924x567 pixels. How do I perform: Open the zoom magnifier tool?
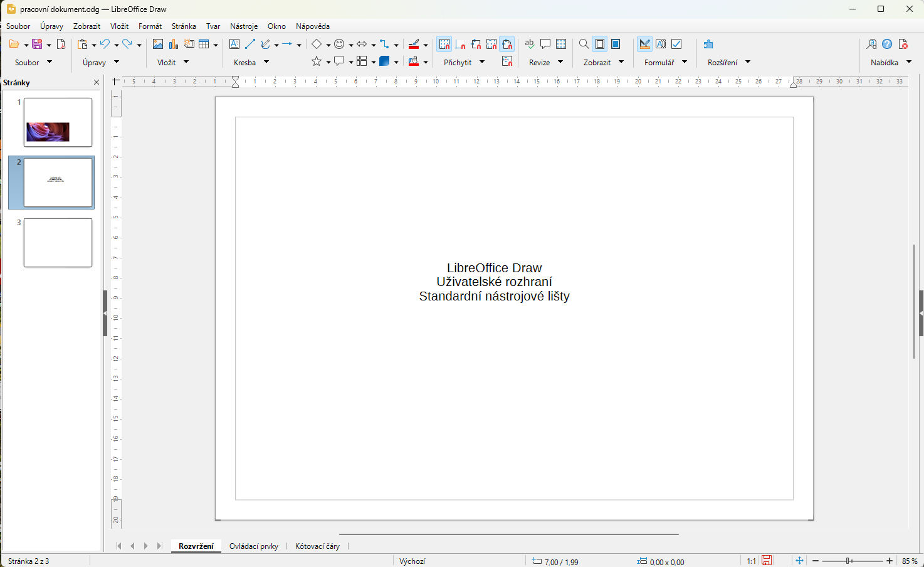[x=584, y=44]
